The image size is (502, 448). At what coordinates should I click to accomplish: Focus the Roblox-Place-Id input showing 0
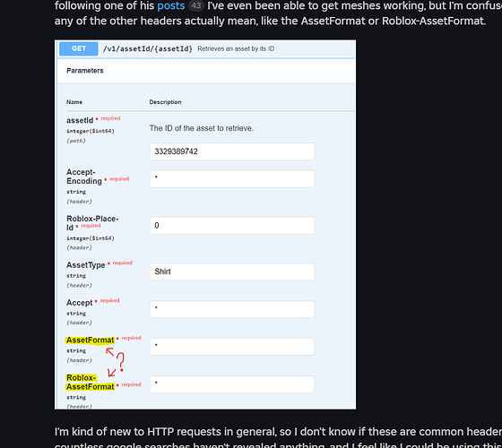point(232,226)
